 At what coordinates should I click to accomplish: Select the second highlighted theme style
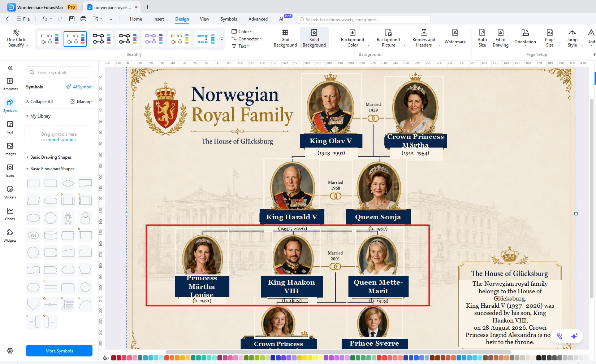click(x=75, y=39)
